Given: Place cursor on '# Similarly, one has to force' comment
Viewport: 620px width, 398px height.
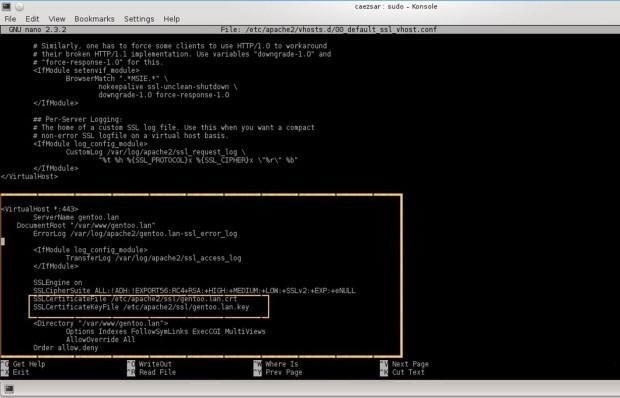Looking at the screenshot, I should point(180,46).
